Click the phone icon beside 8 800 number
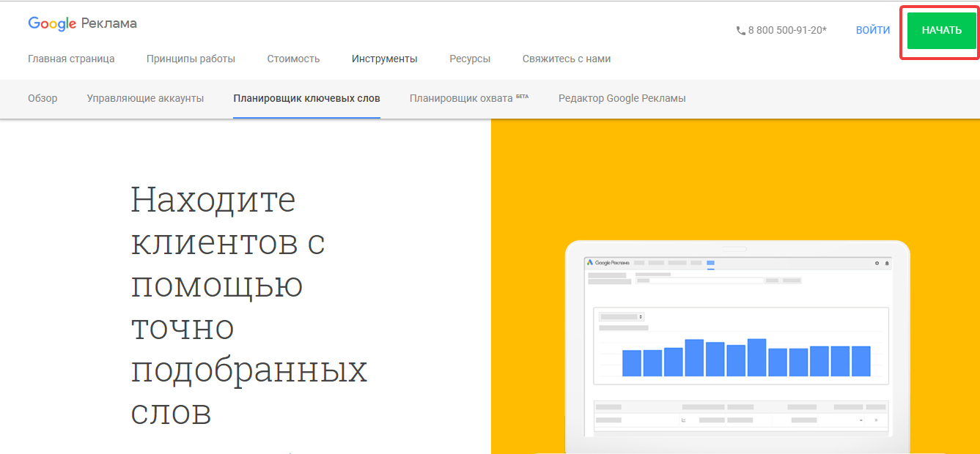Image resolution: width=980 pixels, height=454 pixels. tap(740, 31)
